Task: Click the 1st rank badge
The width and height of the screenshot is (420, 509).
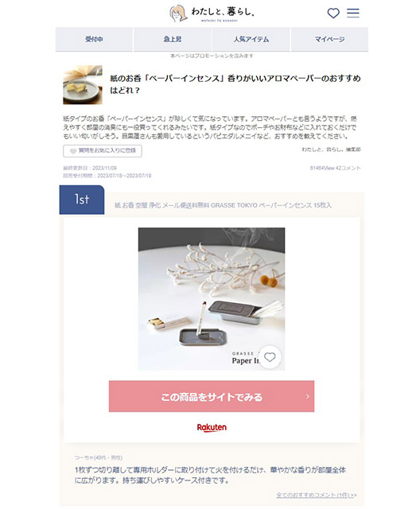Action: pyautogui.click(x=82, y=200)
